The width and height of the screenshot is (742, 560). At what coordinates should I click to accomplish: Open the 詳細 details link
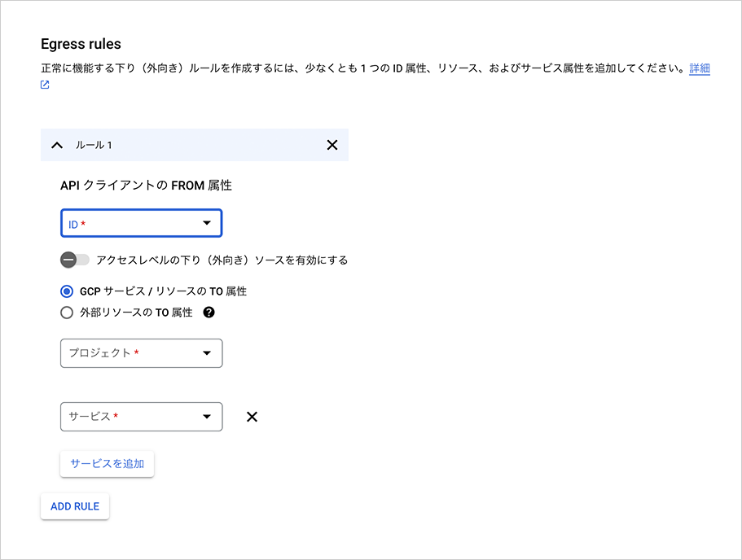[699, 69]
